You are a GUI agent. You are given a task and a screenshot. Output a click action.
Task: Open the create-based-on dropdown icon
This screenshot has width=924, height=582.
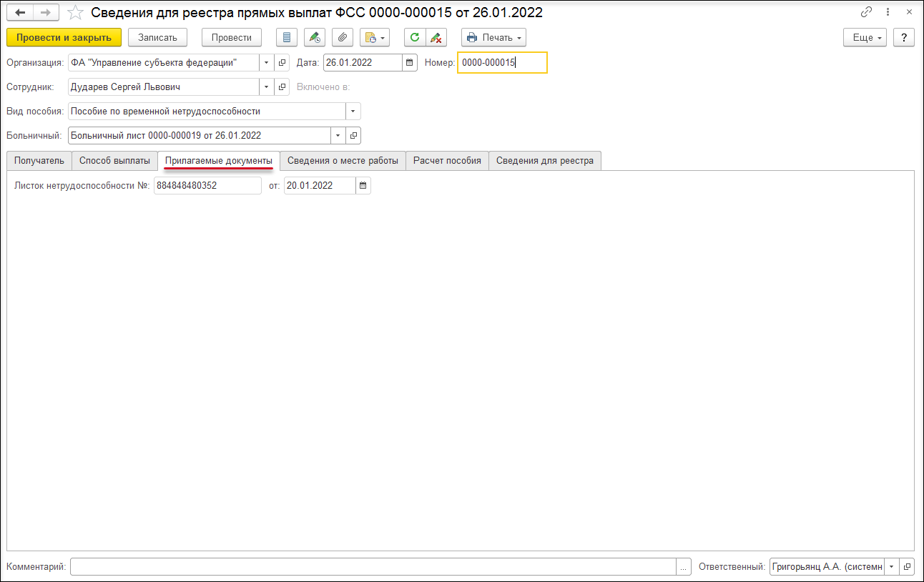(x=374, y=37)
